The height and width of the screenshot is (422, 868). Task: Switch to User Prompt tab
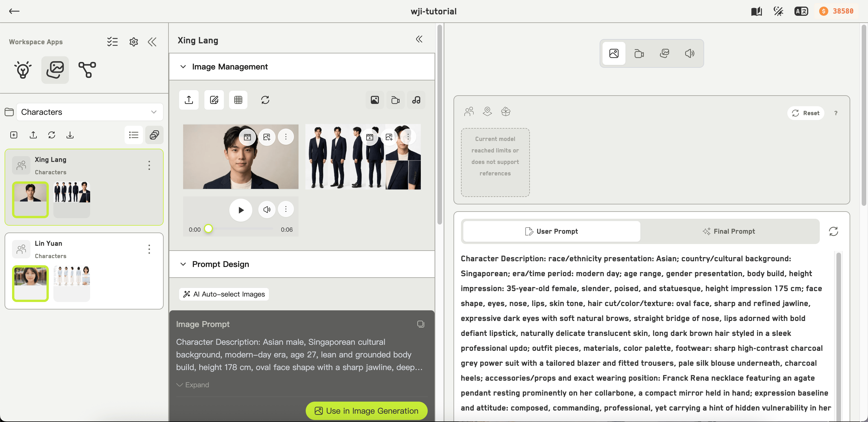coord(551,232)
